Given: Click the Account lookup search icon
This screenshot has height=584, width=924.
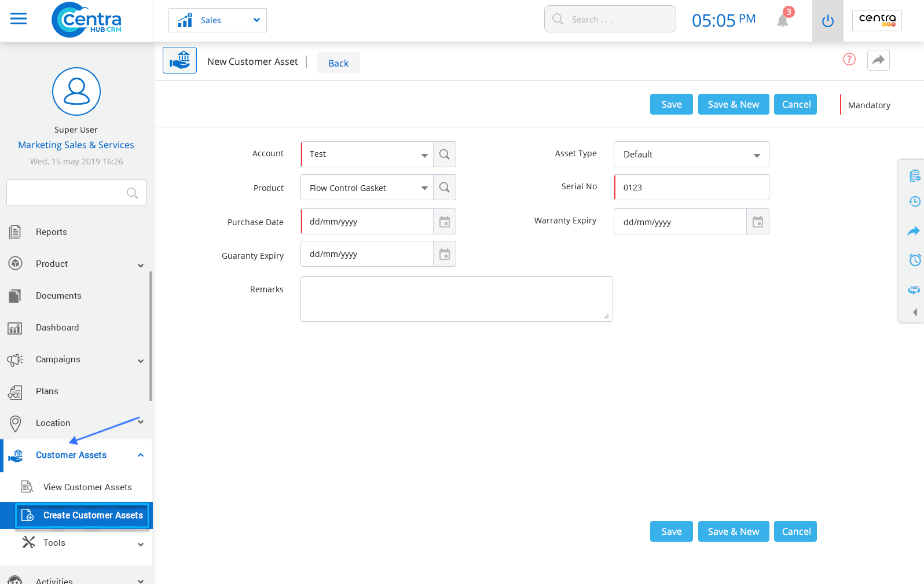Looking at the screenshot, I should 445,155.
